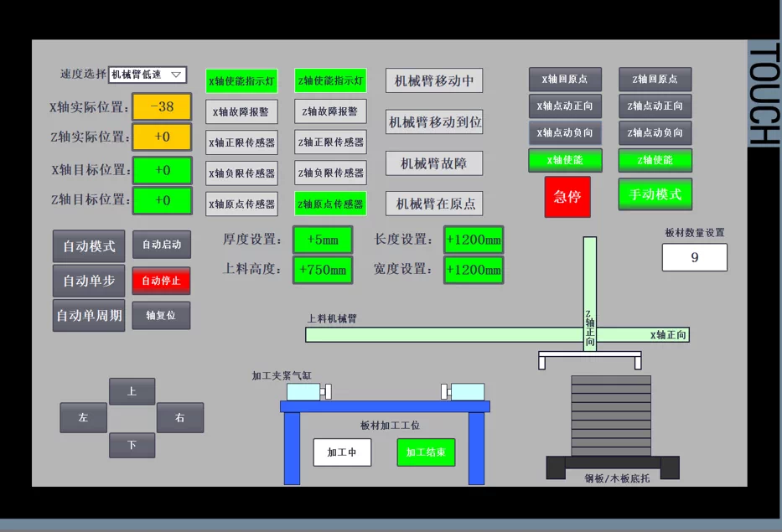Set the X轴目标位置 value field
The width and height of the screenshot is (782, 532).
(x=162, y=170)
